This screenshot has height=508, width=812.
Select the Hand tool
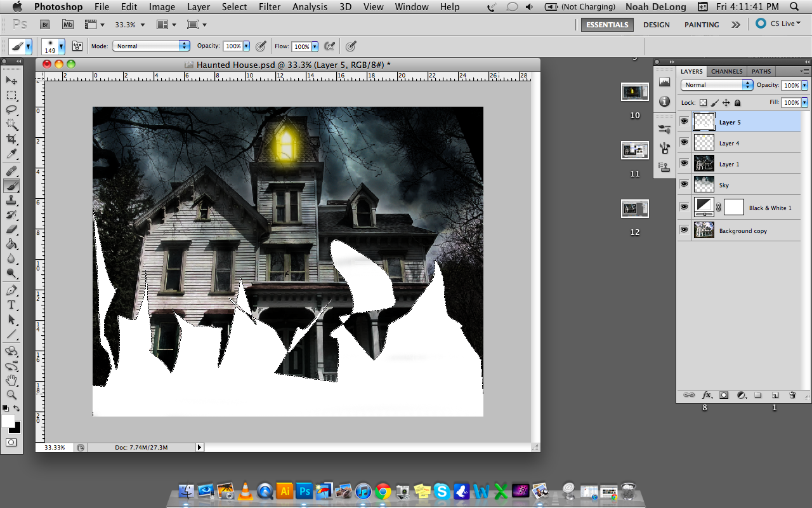pyautogui.click(x=11, y=380)
